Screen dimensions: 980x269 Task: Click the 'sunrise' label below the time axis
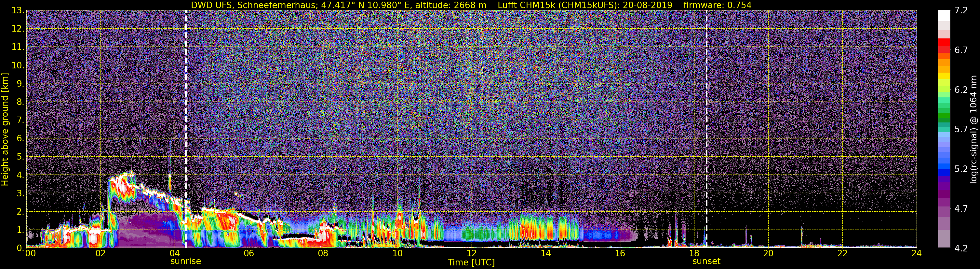click(x=186, y=262)
